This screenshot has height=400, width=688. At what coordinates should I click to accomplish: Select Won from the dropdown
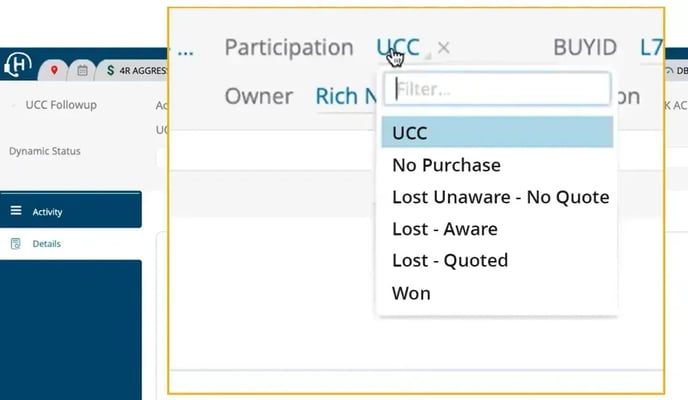coord(411,293)
